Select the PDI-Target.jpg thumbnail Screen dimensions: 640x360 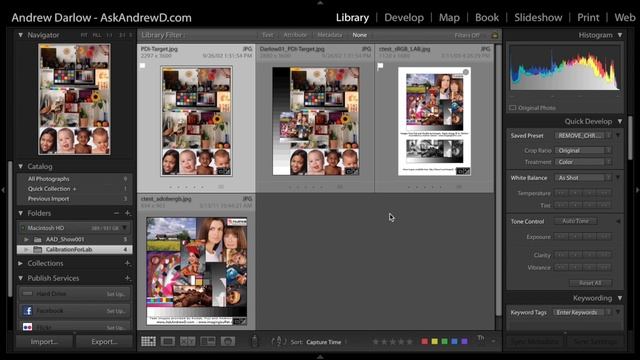pos(196,121)
